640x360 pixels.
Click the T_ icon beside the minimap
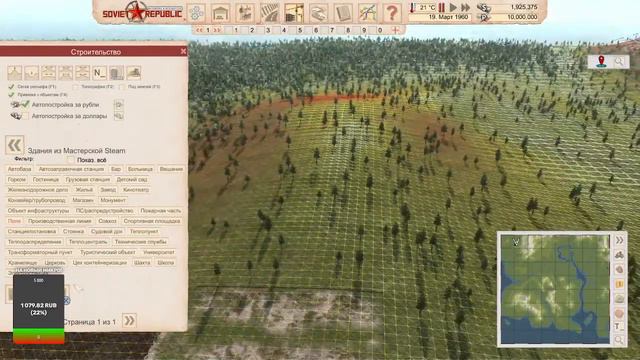(x=619, y=326)
